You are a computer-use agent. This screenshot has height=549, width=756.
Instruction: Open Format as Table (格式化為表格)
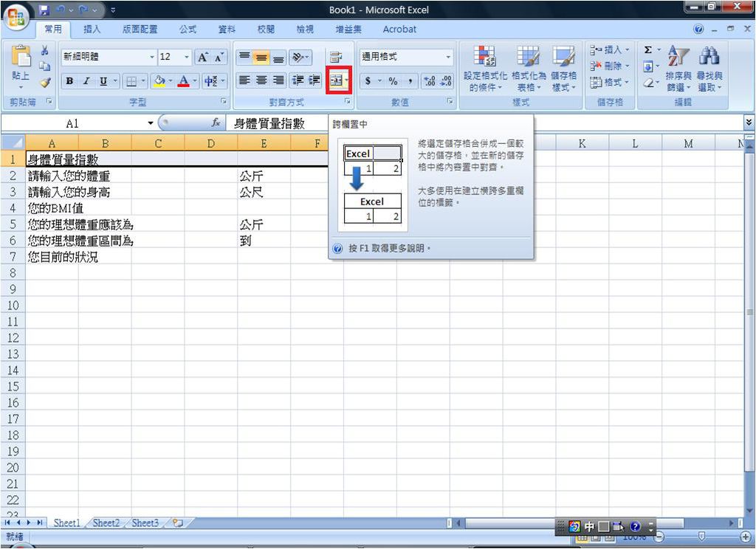point(529,69)
